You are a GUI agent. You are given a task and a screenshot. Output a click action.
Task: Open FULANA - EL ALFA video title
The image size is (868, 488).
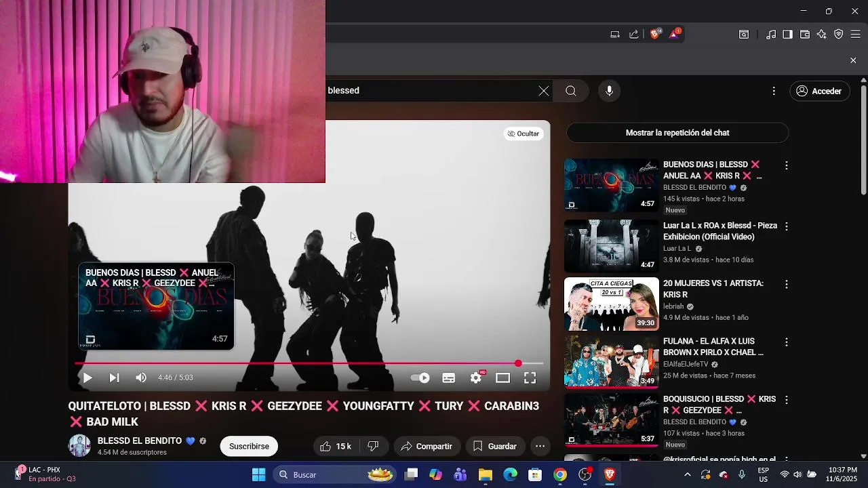713,347
